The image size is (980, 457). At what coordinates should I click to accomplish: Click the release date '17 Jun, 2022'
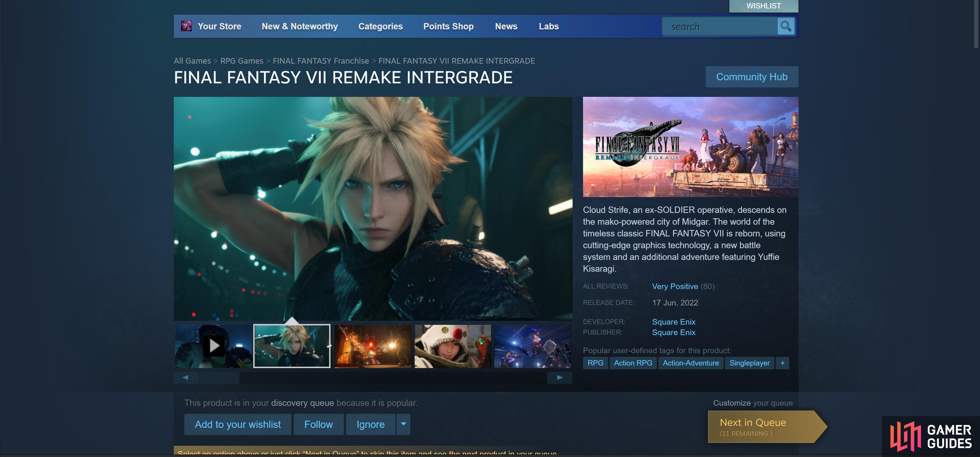[675, 303]
